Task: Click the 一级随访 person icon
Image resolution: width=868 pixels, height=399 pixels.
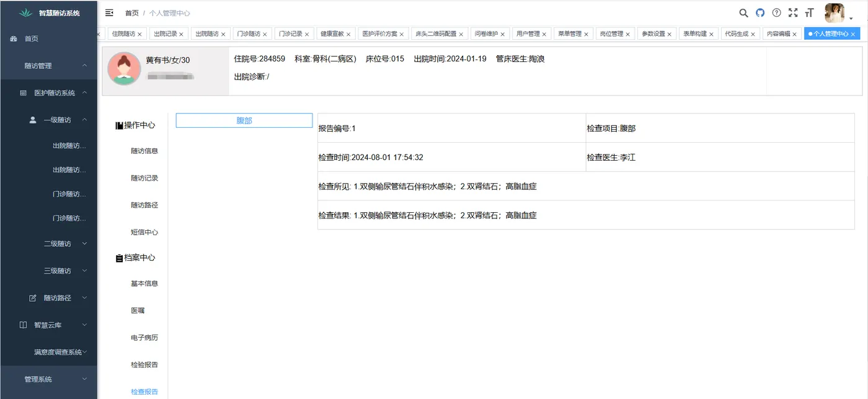Action: 32,120
